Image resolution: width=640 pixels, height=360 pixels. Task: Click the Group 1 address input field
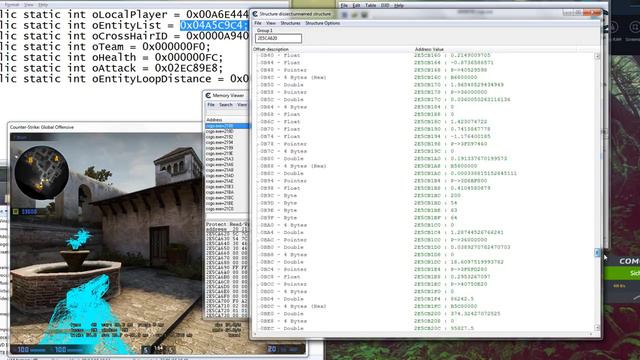[x=278, y=38]
